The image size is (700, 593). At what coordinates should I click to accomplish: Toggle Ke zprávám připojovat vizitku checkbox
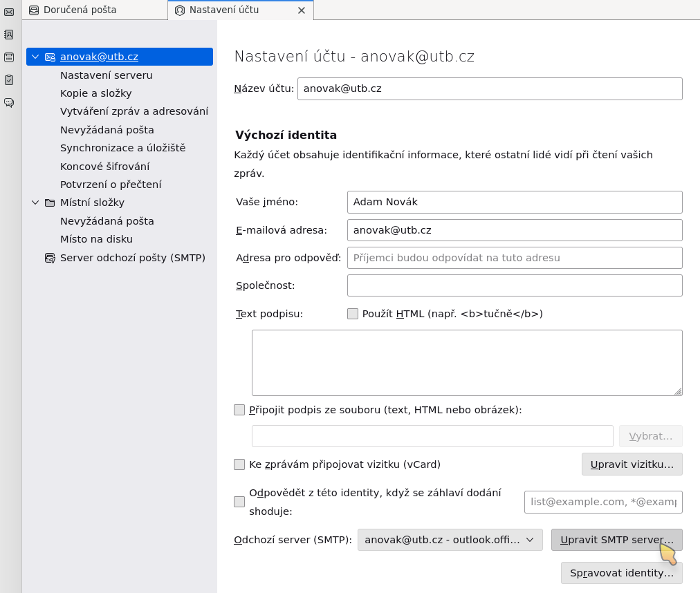[239, 464]
